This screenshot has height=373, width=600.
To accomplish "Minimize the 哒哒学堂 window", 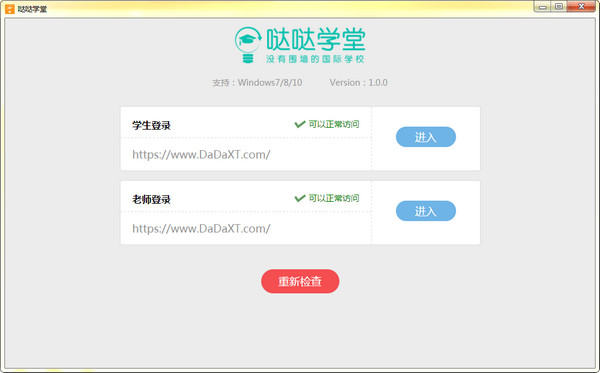I will [543, 7].
